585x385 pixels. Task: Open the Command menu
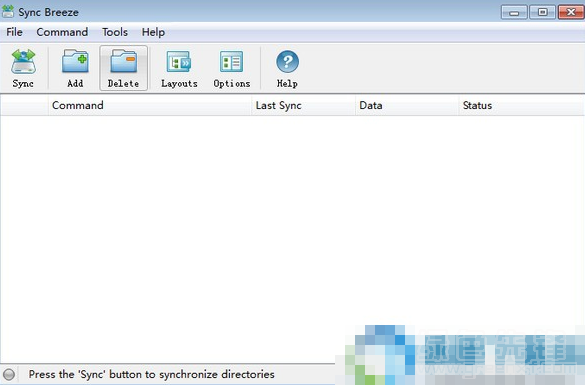62,32
